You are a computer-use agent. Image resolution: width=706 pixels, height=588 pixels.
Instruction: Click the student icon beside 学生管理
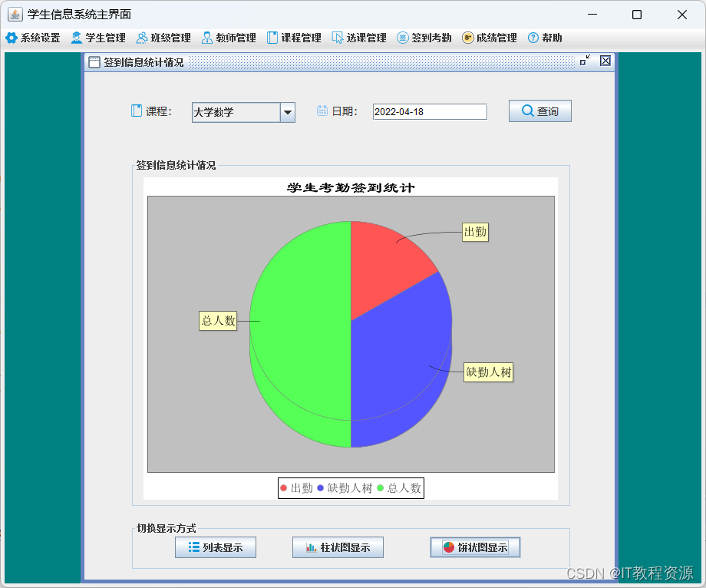tap(77, 38)
